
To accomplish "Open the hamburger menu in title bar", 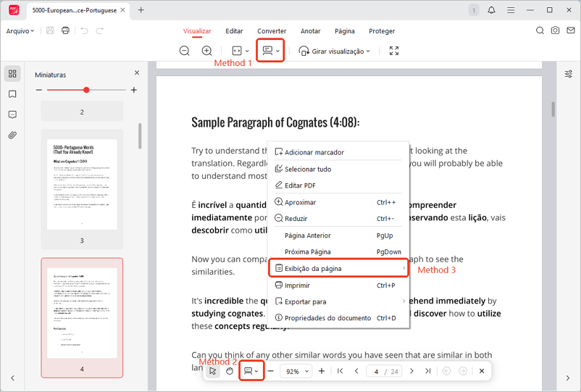I will [x=511, y=10].
